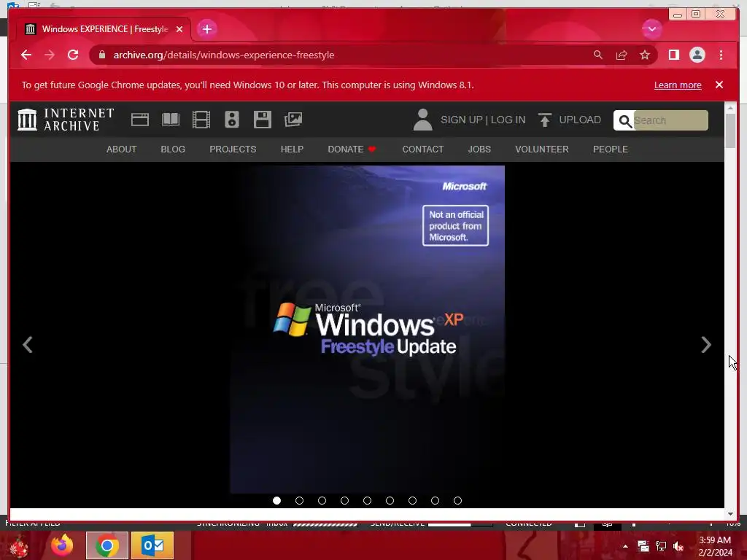Click the Chrome taskbar icon
The image size is (747, 560).
[107, 545]
